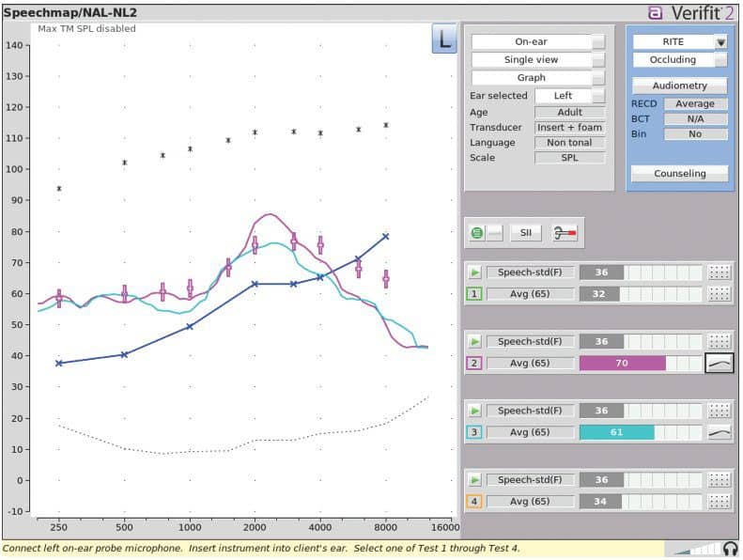Play Test 3 Speech-std(F) stimulus
The height and width of the screenshot is (560, 743).
[474, 411]
